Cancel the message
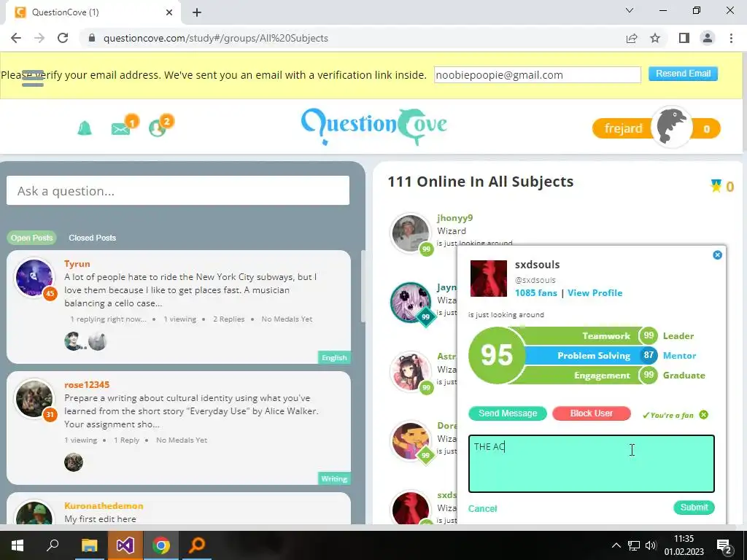747x560 pixels. coord(482,508)
